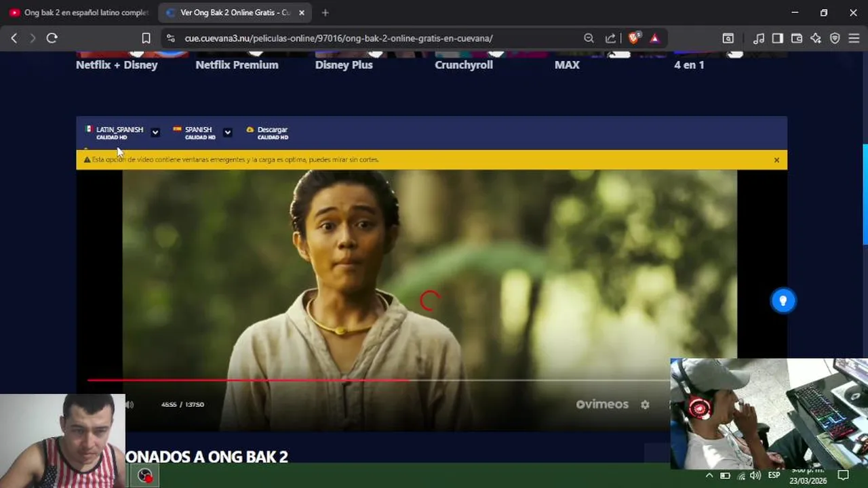Image resolution: width=868 pixels, height=488 pixels.
Task: Bookmark this page with the bookmark icon
Action: tap(146, 39)
